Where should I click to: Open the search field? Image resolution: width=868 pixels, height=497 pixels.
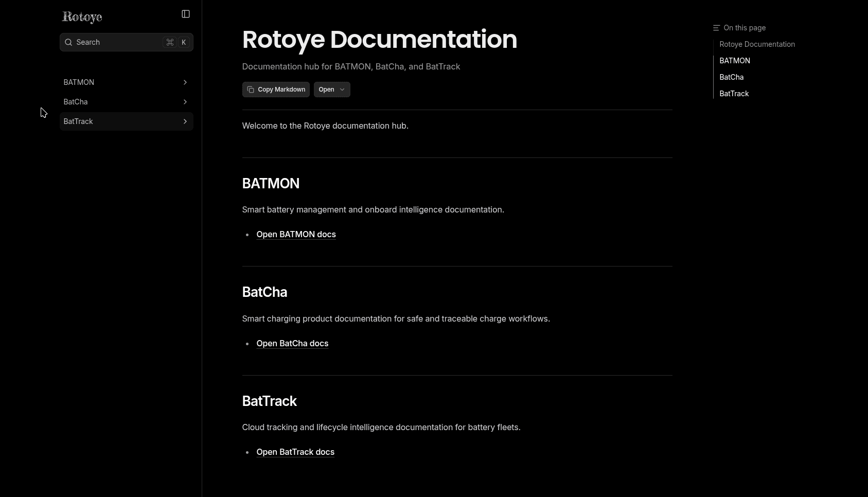pyautogui.click(x=127, y=42)
